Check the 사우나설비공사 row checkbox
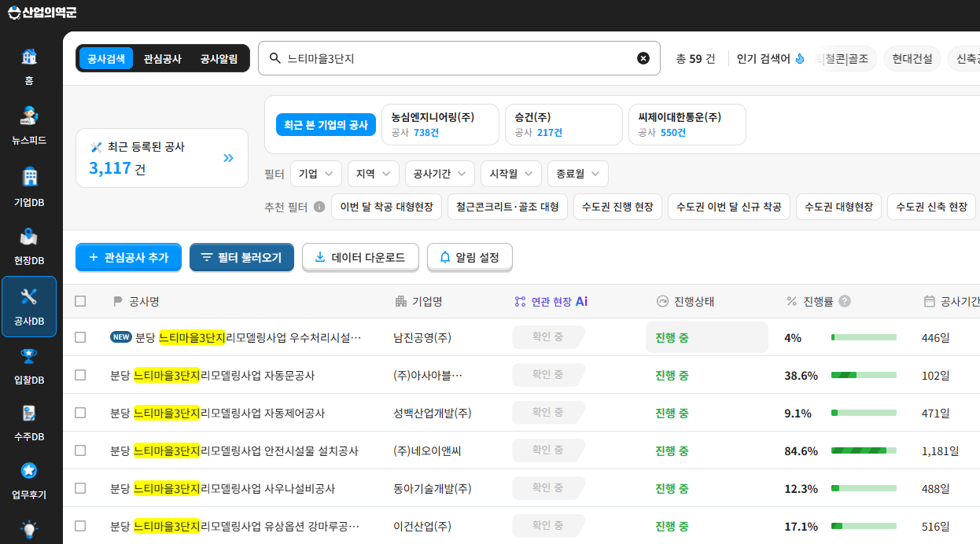 [80, 488]
